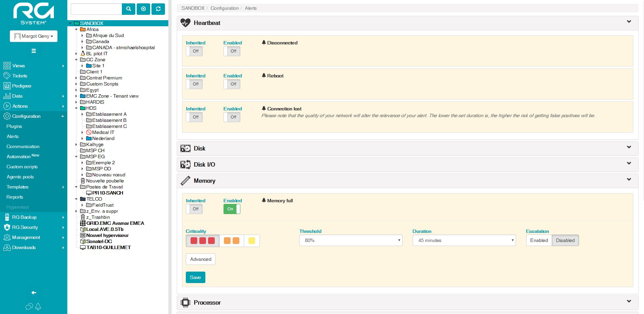Click the bell icon beside Reboot
644x314 pixels.
264,76
